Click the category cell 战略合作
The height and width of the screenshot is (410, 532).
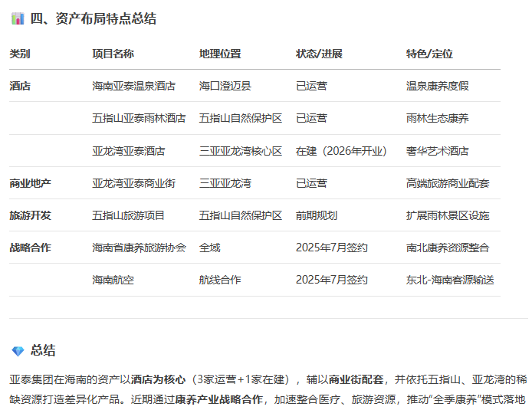point(30,248)
